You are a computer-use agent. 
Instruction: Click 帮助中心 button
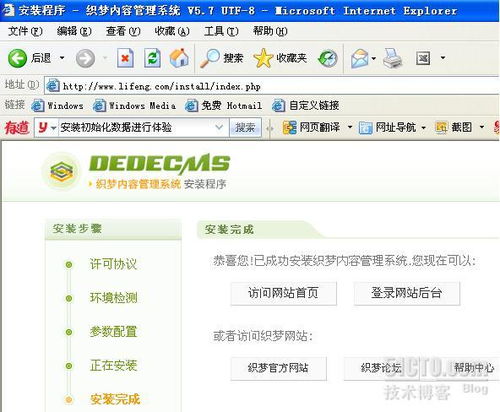474,368
